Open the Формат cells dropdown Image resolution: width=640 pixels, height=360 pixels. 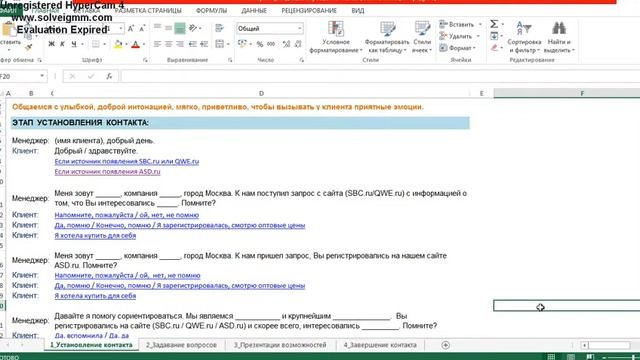coord(457,48)
